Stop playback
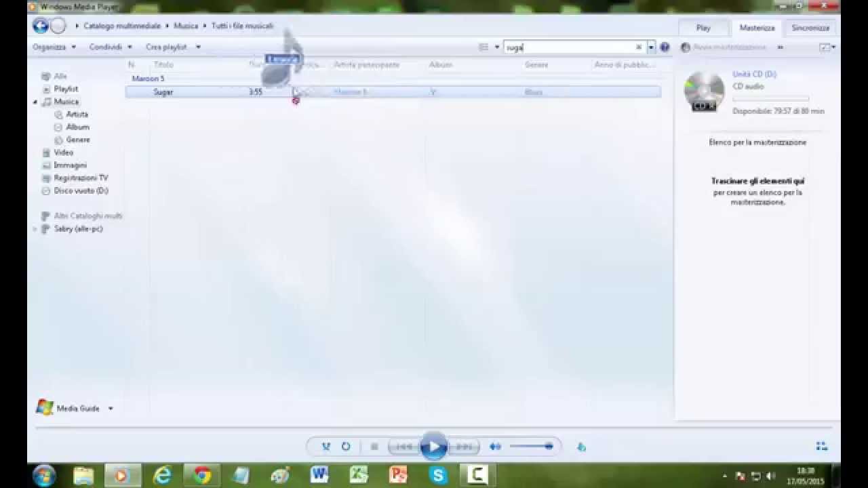 (x=374, y=447)
